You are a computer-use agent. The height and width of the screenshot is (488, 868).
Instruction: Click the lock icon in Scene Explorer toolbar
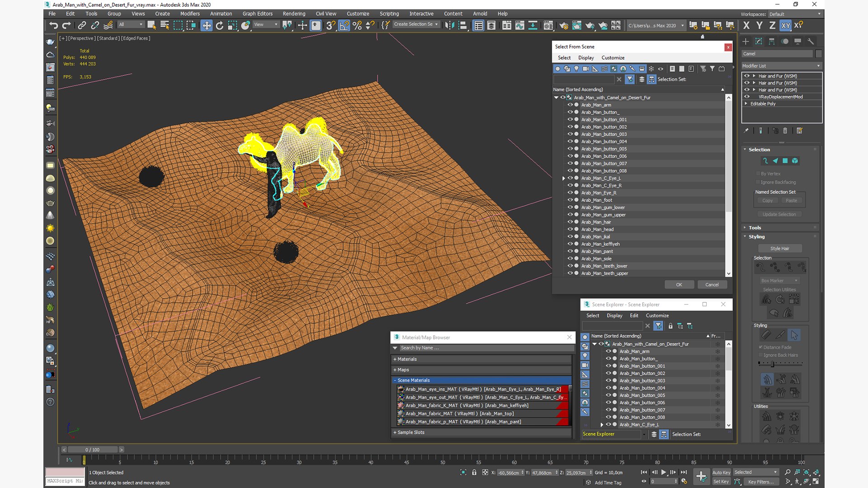coord(670,326)
